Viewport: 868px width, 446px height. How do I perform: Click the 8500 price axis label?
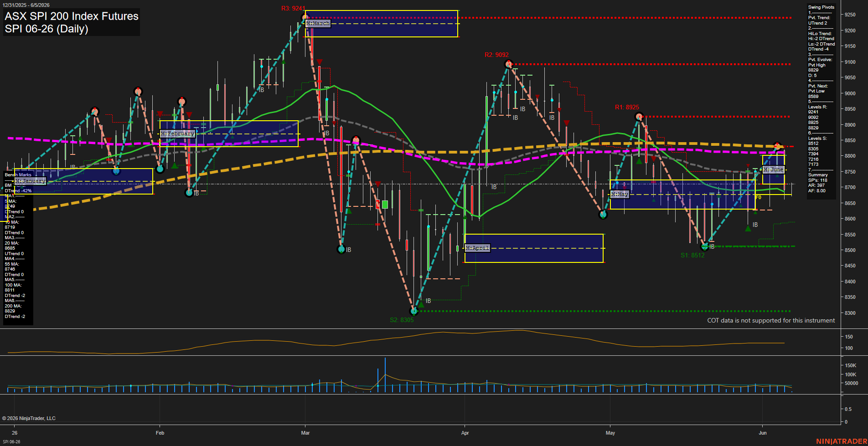[850, 250]
